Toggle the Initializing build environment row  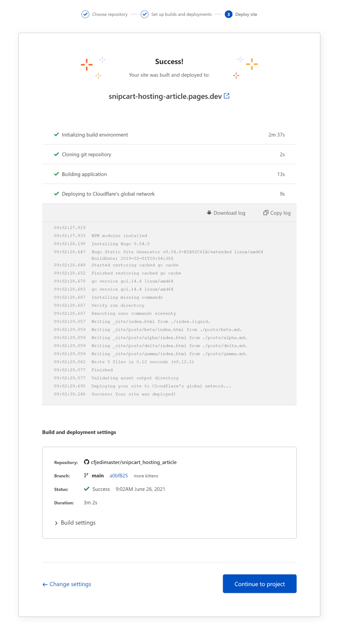169,134
